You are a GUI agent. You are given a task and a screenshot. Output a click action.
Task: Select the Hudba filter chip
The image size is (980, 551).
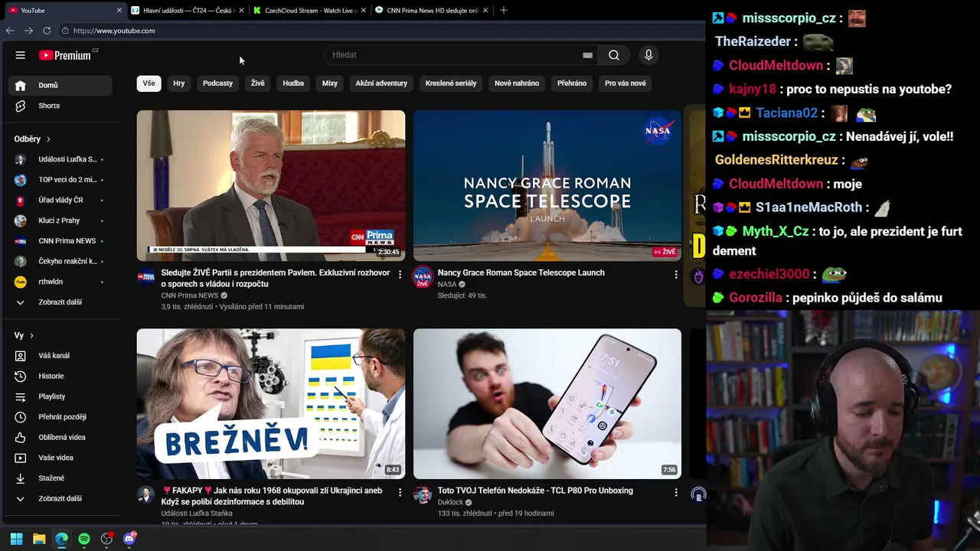click(x=293, y=83)
